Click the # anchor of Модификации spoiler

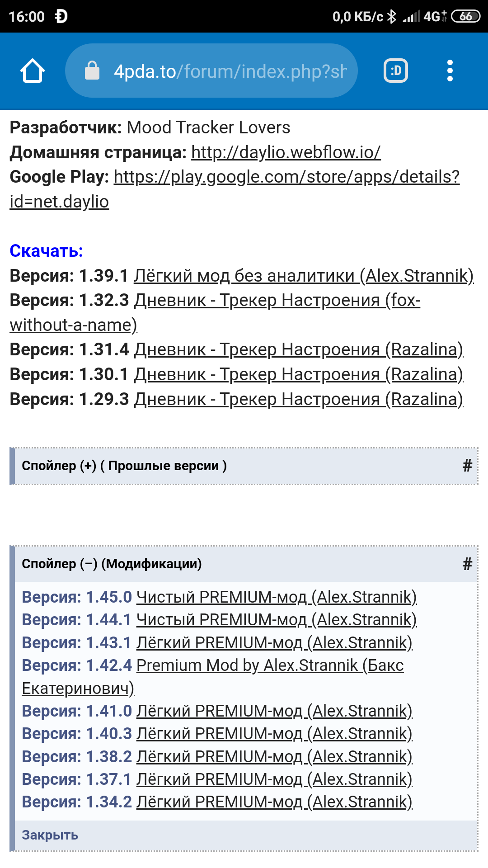tap(467, 564)
